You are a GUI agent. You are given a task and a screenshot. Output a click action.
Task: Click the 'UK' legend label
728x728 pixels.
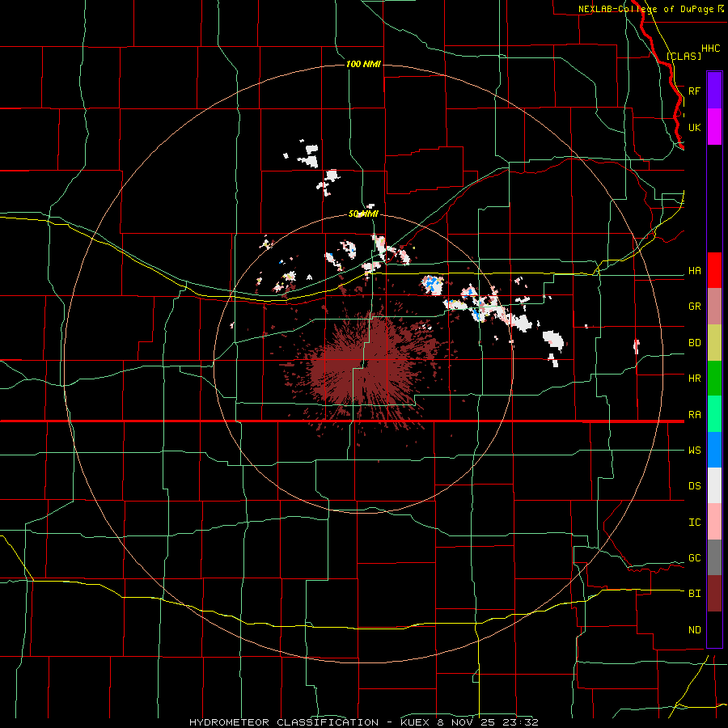(694, 127)
